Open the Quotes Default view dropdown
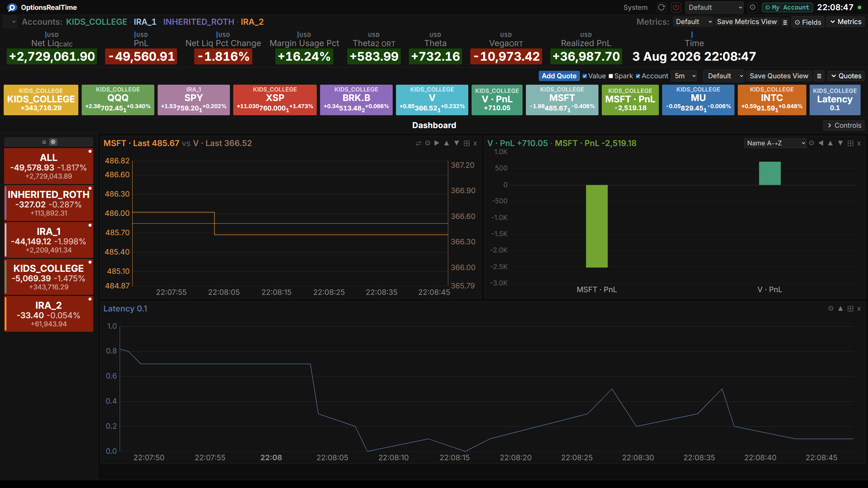The height and width of the screenshot is (488, 868). click(x=724, y=76)
